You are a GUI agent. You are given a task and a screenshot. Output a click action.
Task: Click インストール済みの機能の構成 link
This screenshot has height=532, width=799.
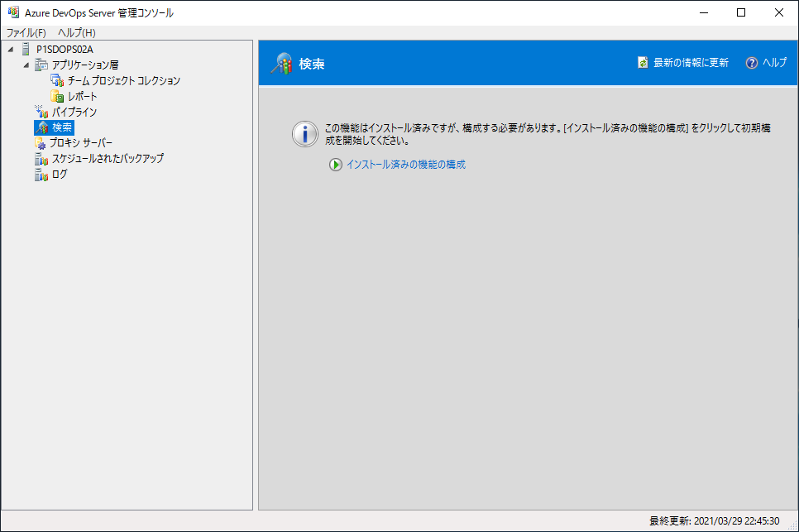point(405,165)
